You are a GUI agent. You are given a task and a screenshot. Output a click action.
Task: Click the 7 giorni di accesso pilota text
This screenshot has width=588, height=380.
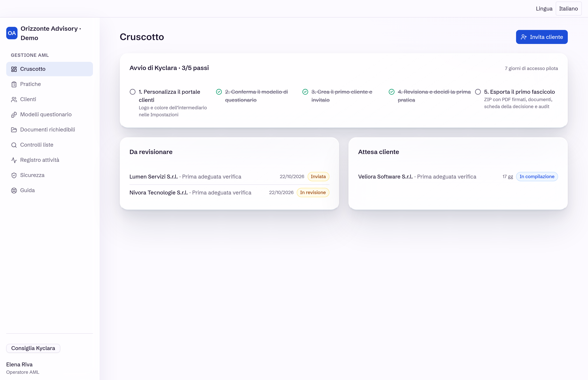(x=531, y=68)
